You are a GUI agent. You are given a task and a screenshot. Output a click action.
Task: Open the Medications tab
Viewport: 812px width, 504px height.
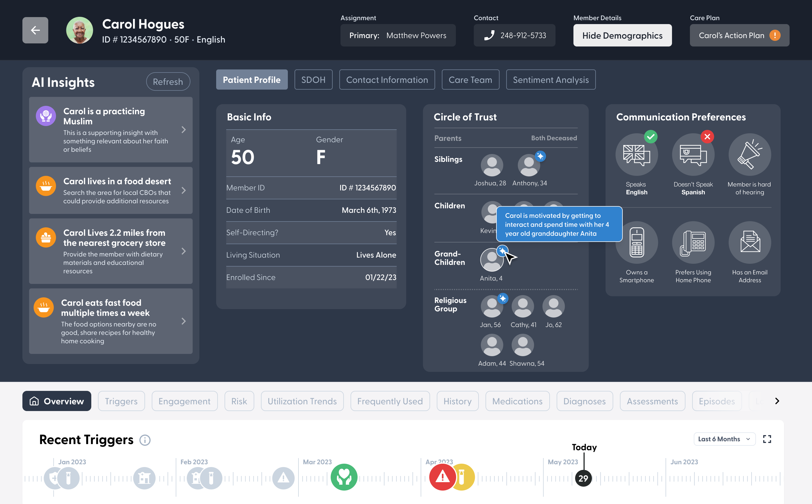[x=517, y=401]
